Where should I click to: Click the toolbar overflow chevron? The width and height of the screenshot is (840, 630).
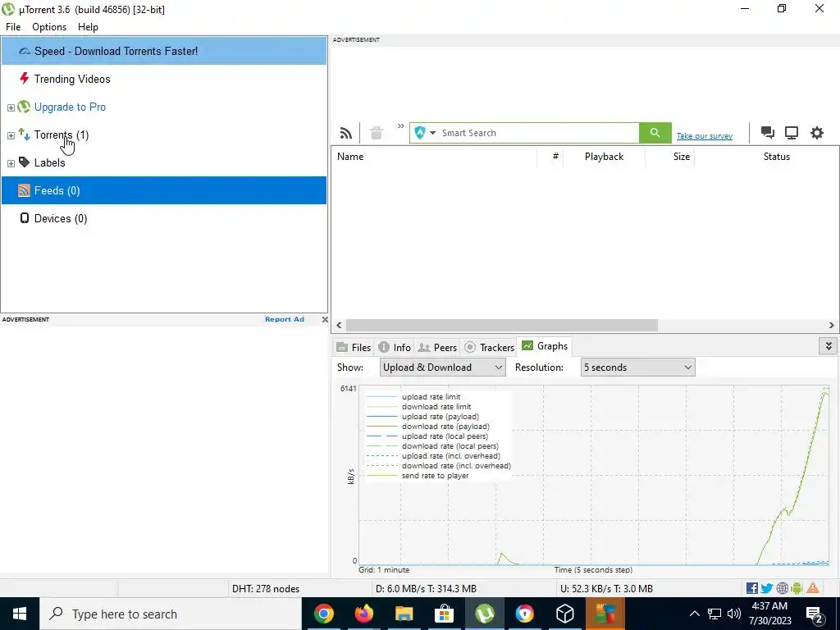coord(400,126)
